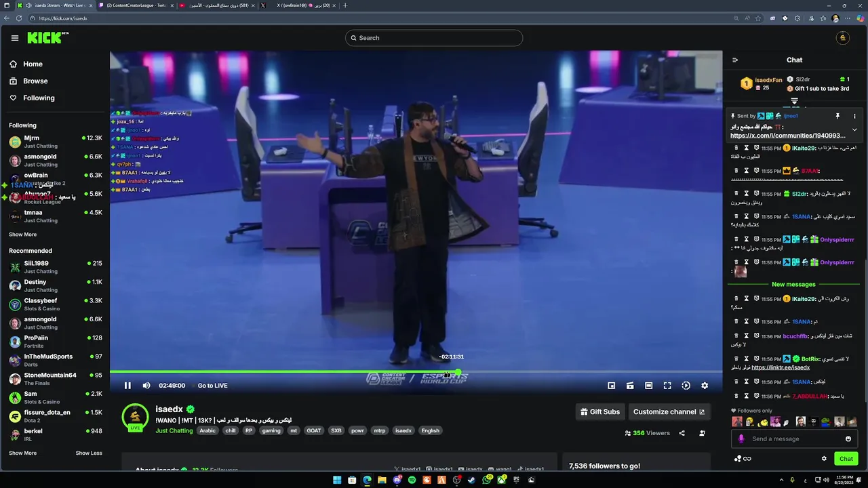
Task: Expand the pinned message chevron
Action: [x=854, y=129]
